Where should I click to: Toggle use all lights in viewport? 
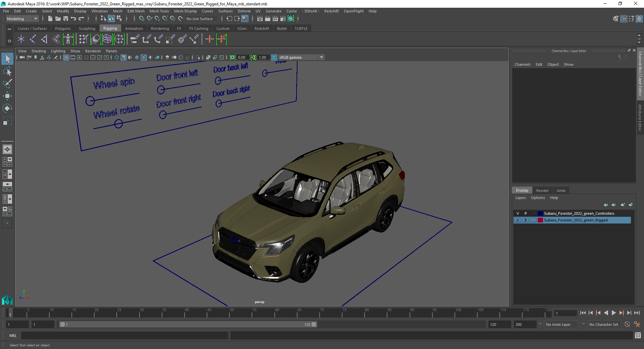coord(150,57)
